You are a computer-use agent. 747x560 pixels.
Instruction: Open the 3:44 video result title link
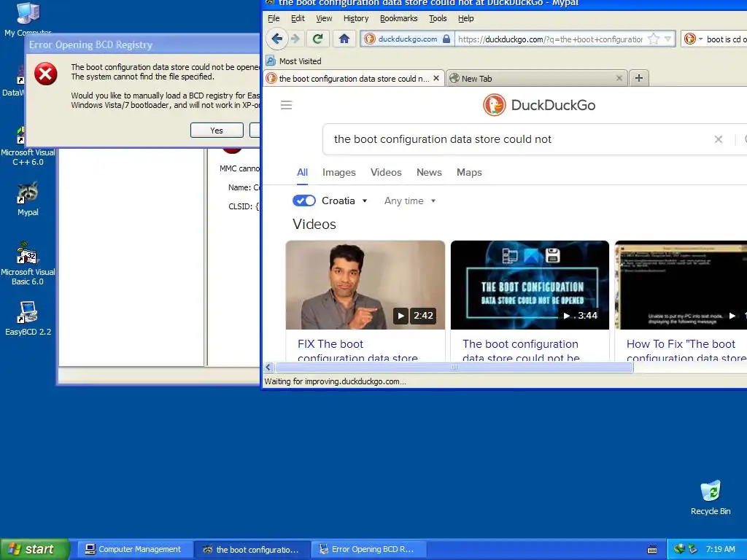[521, 351]
